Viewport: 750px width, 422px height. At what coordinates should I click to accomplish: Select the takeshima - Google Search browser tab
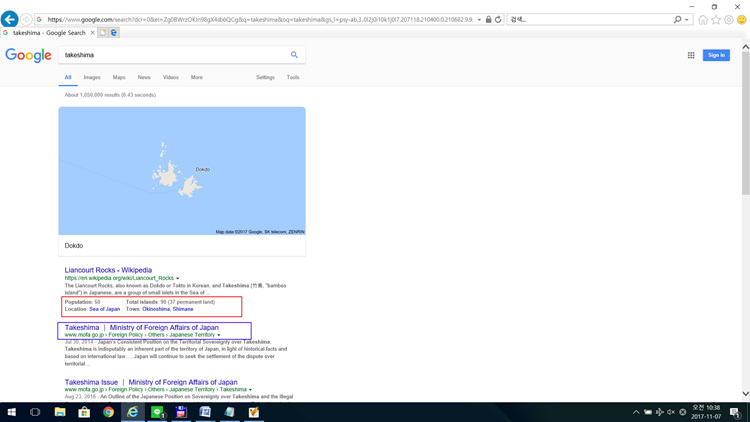click(49, 33)
